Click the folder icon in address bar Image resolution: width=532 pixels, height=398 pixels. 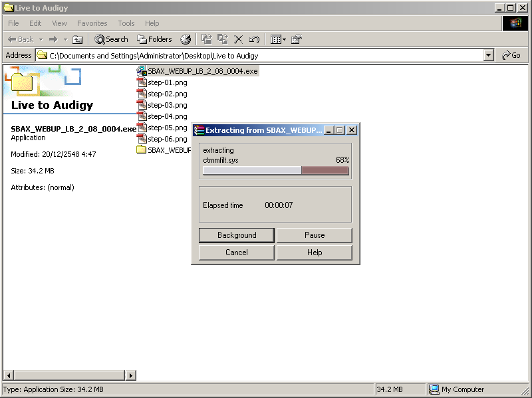point(42,55)
